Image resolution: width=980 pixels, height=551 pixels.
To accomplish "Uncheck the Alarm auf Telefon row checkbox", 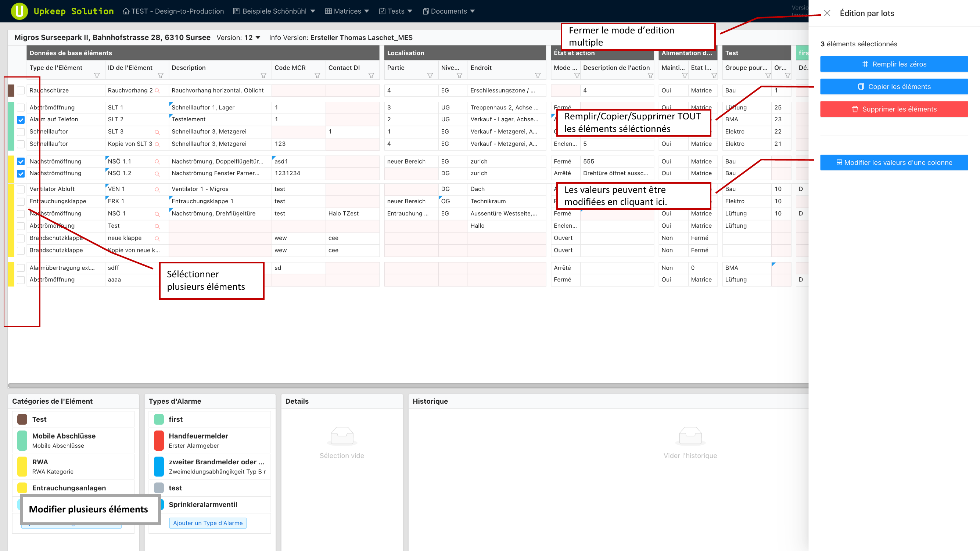I will click(21, 120).
